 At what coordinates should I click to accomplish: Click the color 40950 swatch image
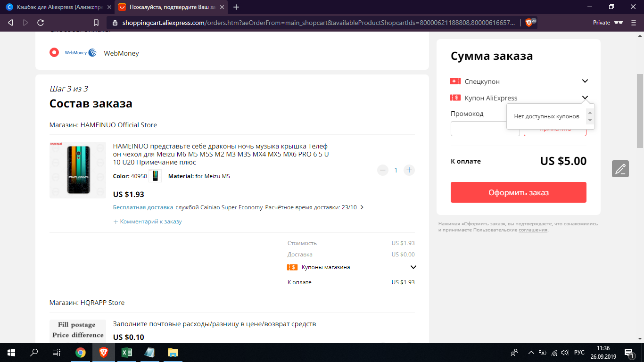pos(155,176)
